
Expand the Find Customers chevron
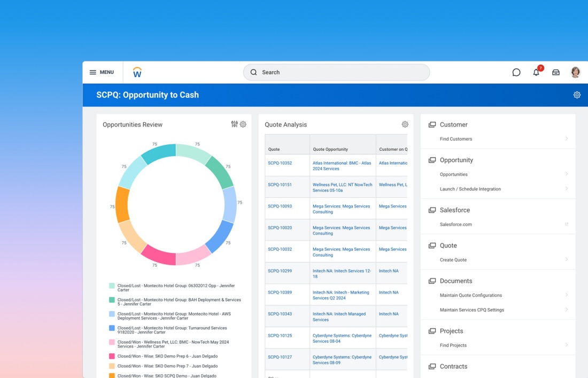tap(567, 138)
